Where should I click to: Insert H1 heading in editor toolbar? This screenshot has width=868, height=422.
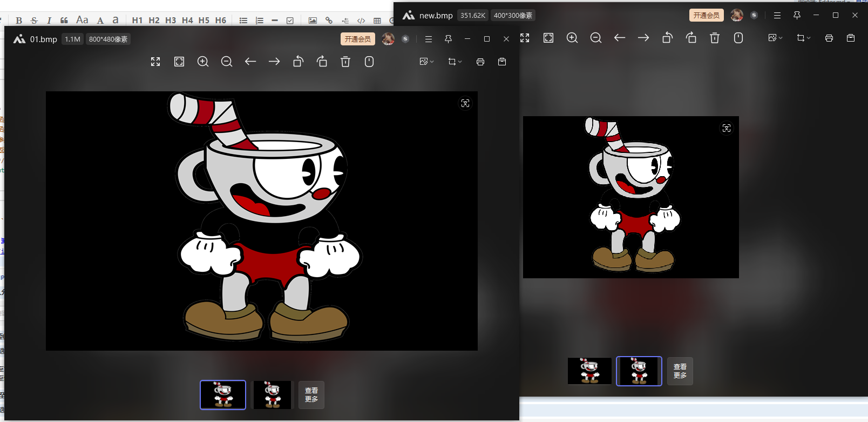tap(137, 20)
